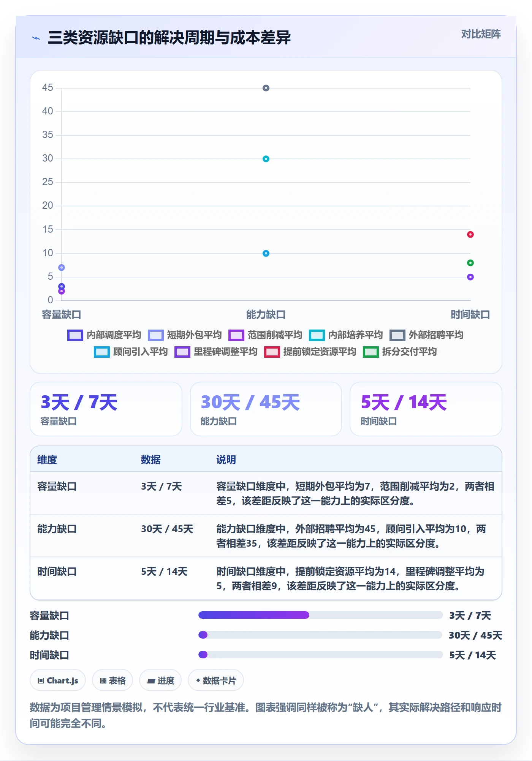This screenshot has width=532, height=761.
Task: Click the 容量缺口 table row label
Action: click(x=57, y=487)
